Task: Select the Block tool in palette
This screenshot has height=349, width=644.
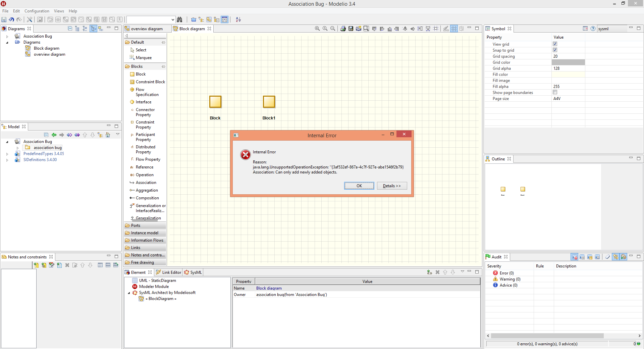Action: [141, 74]
